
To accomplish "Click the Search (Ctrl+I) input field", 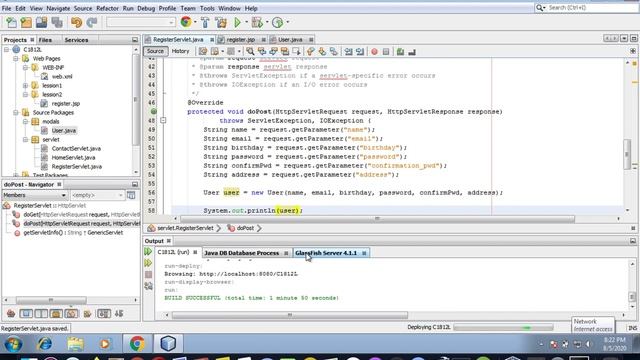I will [x=592, y=8].
